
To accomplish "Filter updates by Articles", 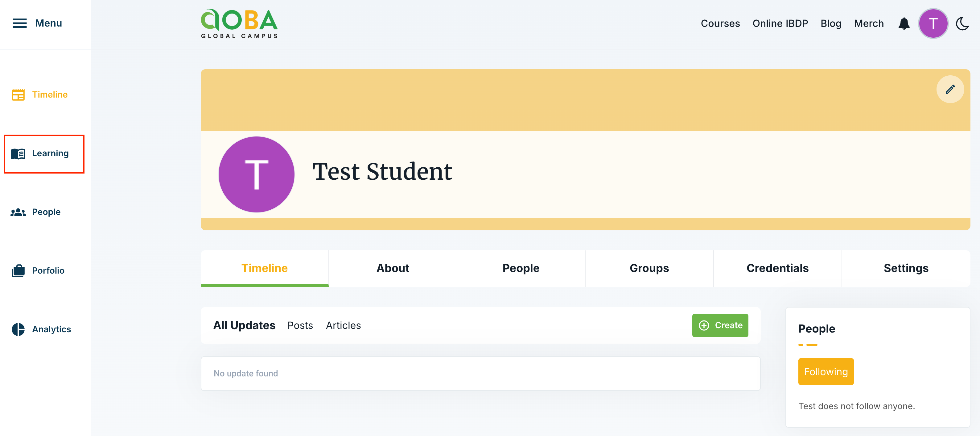I will pos(343,325).
